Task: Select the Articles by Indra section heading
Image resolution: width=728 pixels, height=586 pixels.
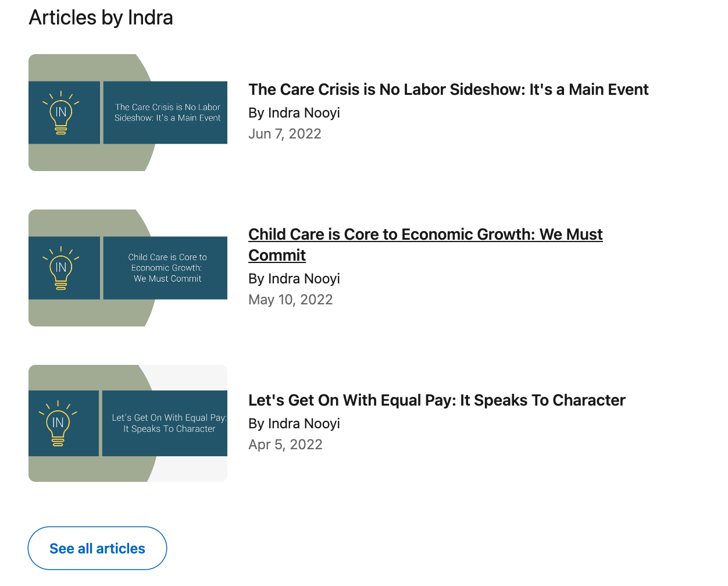Action: pos(101,17)
